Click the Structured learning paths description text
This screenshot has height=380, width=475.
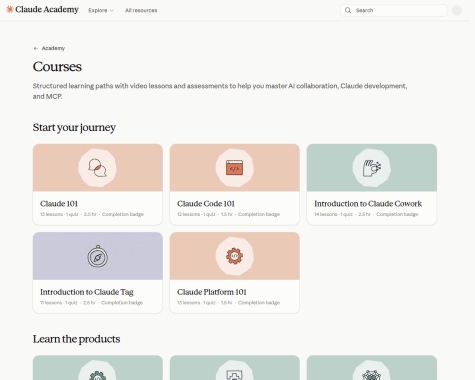[220, 91]
